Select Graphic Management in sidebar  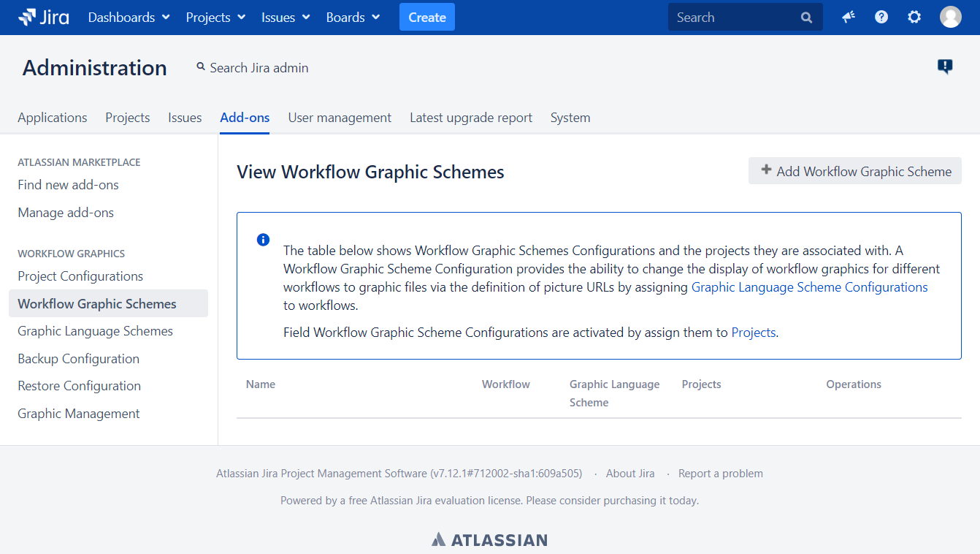[x=79, y=414]
